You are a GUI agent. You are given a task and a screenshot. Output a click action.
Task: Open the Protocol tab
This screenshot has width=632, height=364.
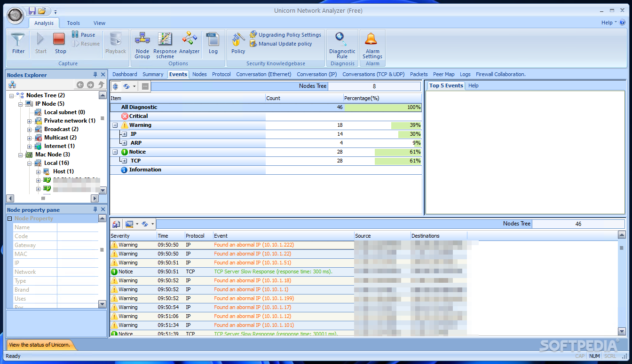point(221,74)
